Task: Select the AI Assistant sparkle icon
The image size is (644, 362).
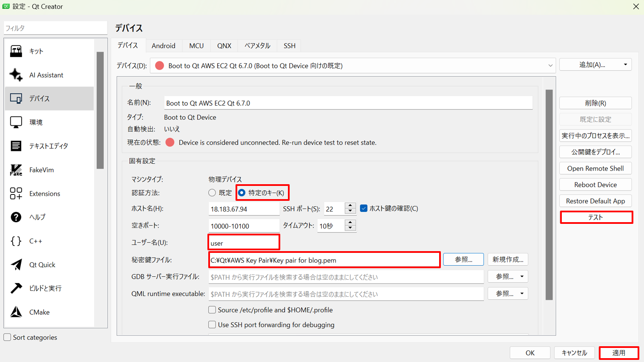Action: (16, 75)
